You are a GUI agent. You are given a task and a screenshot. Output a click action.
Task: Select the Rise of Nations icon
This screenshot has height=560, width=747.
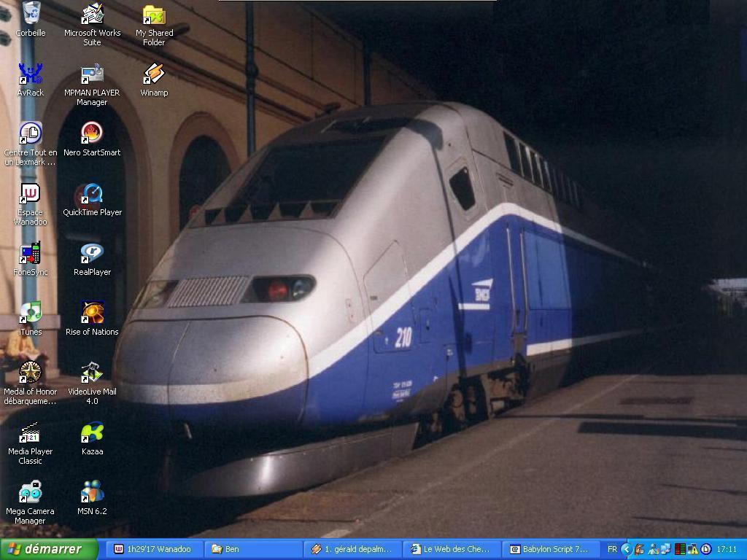pyautogui.click(x=92, y=314)
